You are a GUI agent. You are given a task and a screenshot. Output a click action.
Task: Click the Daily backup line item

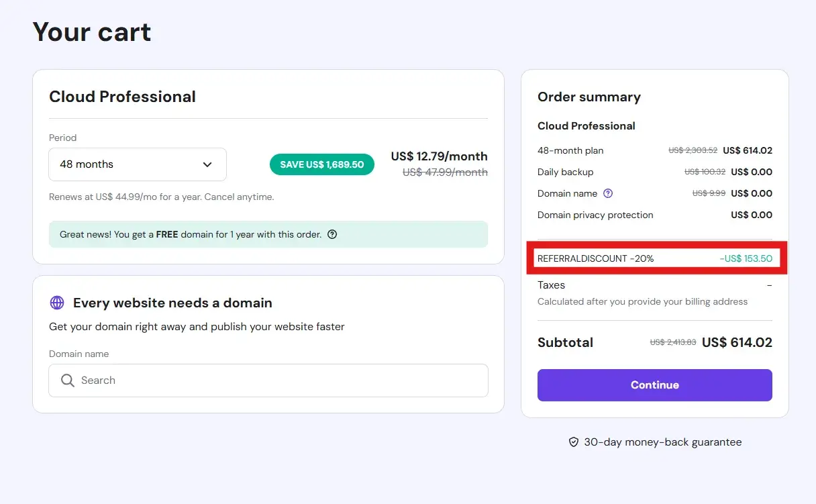565,172
